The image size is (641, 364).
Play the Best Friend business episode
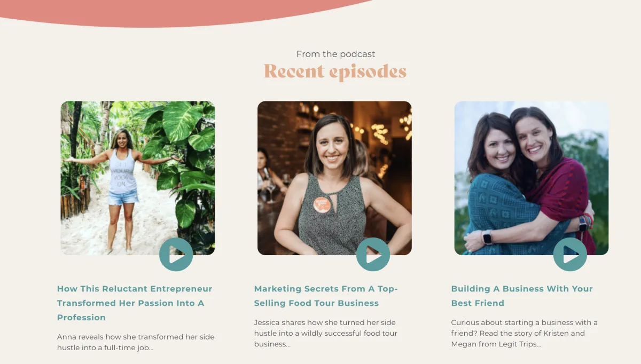point(570,255)
